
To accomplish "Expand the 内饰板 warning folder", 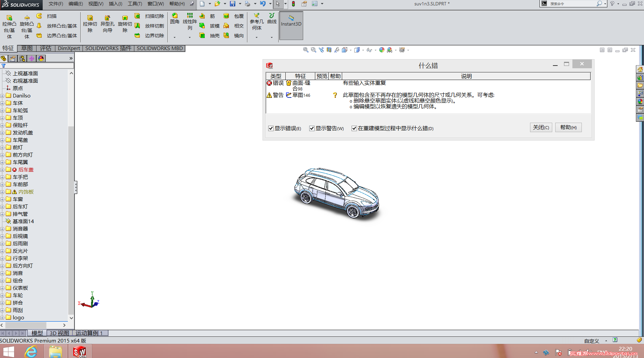I will point(2,192).
